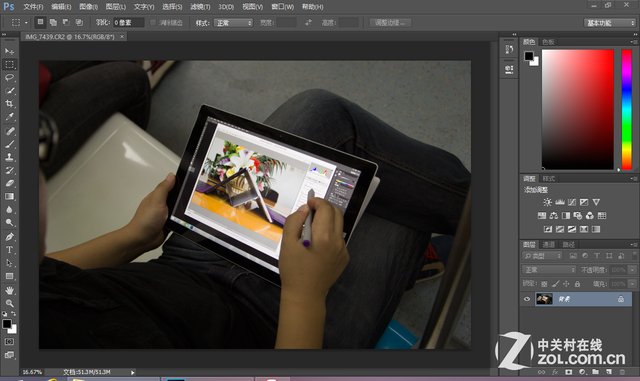Select the Path Selection tool

click(x=9, y=263)
